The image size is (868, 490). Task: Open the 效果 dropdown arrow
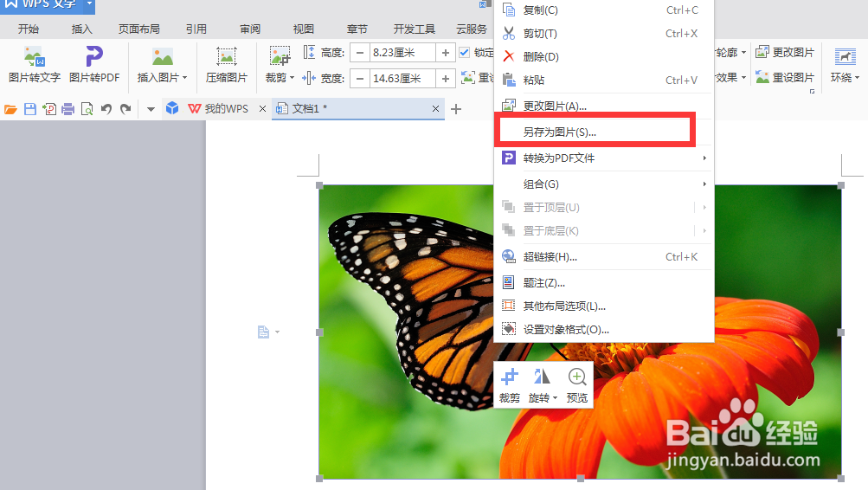tap(743, 77)
